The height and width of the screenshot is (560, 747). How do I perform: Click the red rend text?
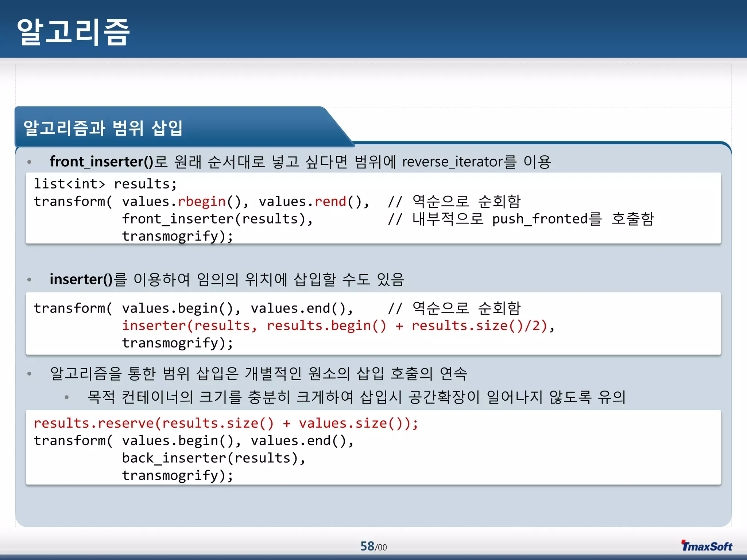point(330,201)
